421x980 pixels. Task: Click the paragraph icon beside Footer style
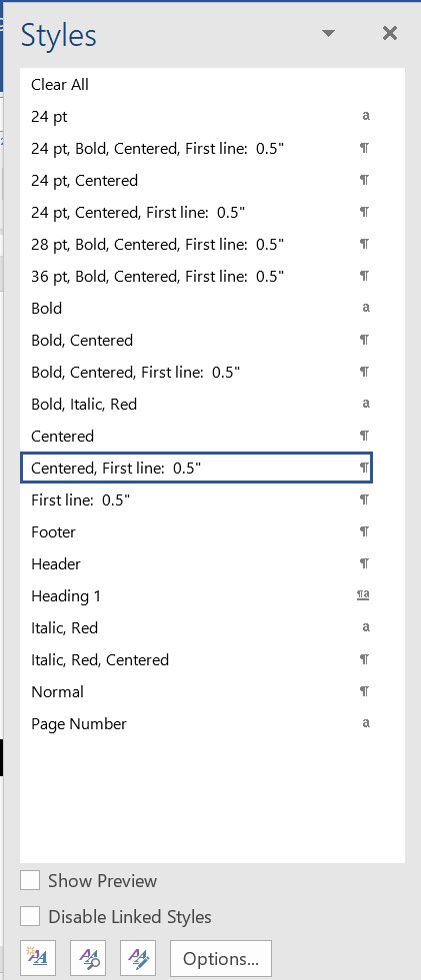[365, 531]
